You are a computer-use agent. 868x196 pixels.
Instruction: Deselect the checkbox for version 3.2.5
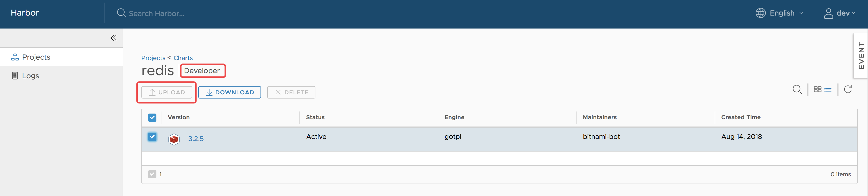152,137
